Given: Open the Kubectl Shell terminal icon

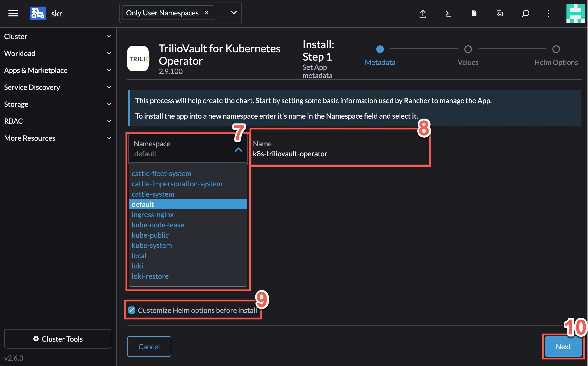Looking at the screenshot, I should coord(448,13).
